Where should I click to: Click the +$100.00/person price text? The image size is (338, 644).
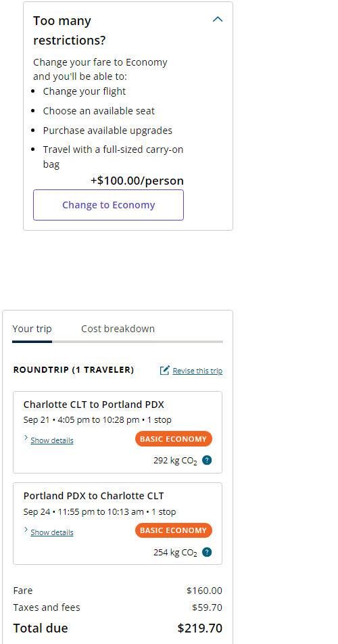pyautogui.click(x=137, y=181)
